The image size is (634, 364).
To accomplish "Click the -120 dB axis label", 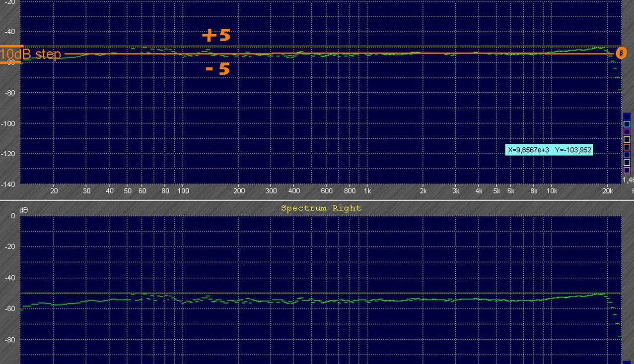I will click(9, 154).
